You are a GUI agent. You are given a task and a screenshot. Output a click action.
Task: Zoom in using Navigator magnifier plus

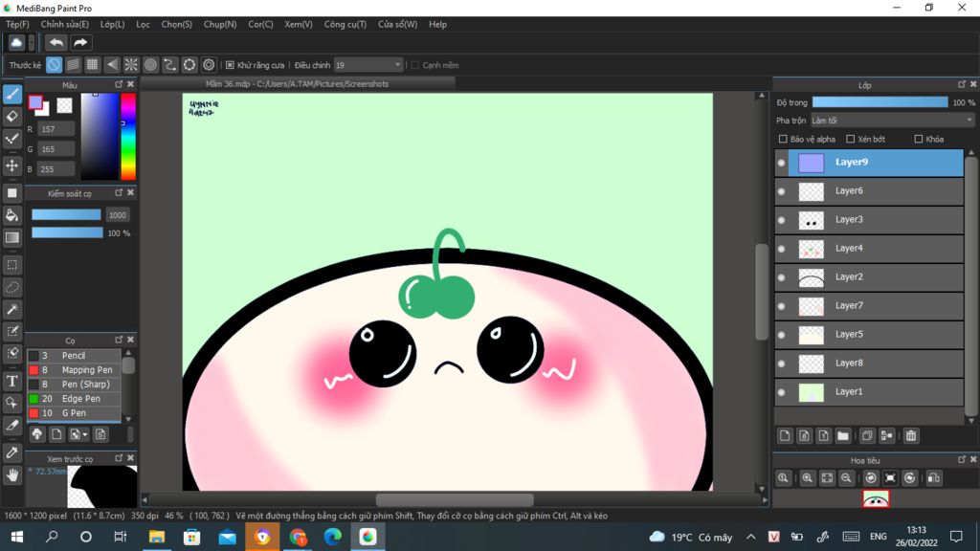(808, 478)
